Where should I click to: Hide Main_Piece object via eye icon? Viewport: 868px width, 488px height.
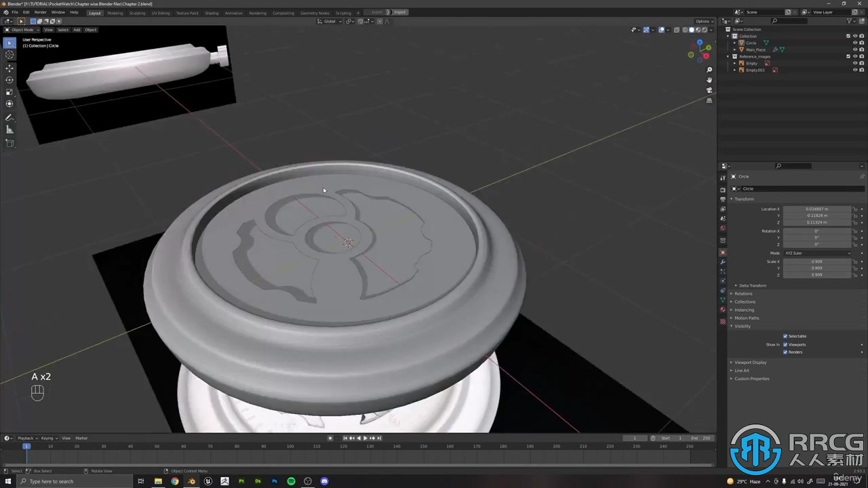(855, 49)
